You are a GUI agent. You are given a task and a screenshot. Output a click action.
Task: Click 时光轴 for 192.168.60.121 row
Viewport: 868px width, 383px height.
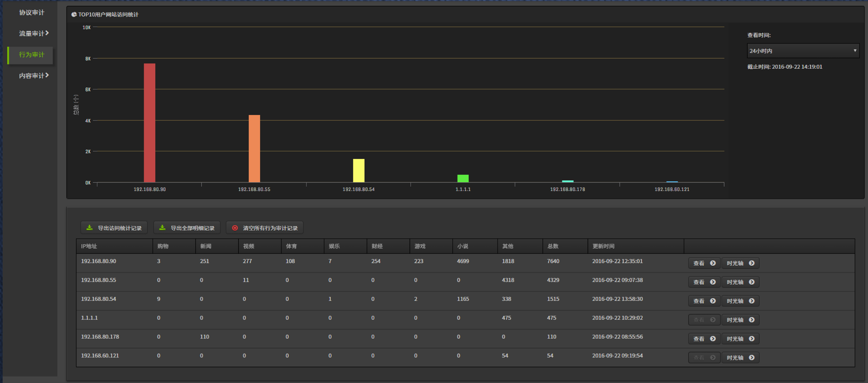[740, 358]
